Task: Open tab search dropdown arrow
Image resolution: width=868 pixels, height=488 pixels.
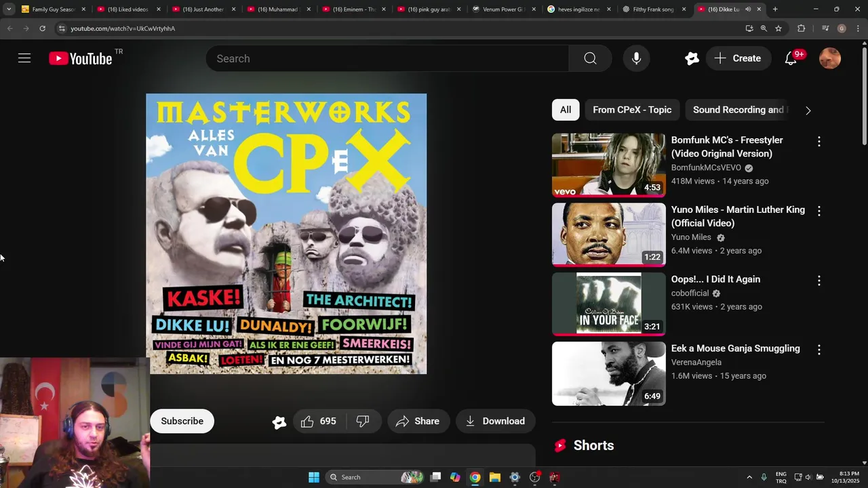Action: point(9,9)
